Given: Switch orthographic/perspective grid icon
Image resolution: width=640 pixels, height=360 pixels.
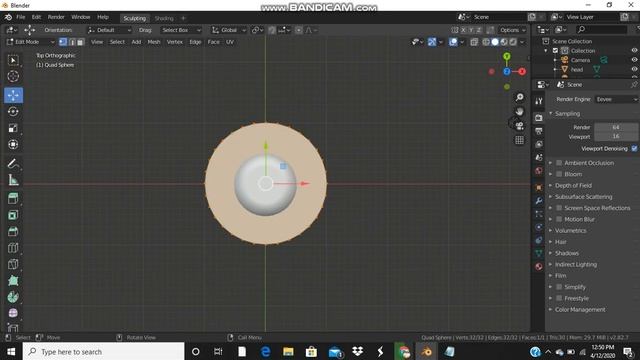Looking at the screenshot, I should tap(519, 140).
